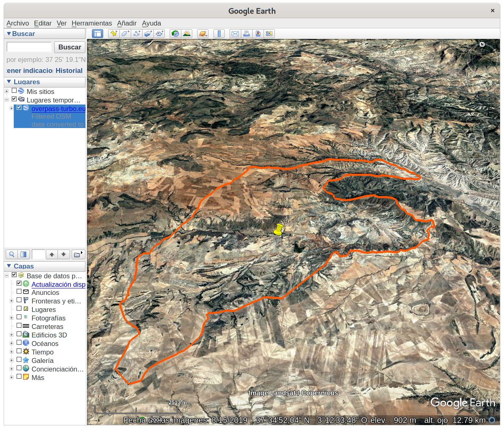
Task: Toggle sunlight across the landscape
Action: (x=187, y=34)
